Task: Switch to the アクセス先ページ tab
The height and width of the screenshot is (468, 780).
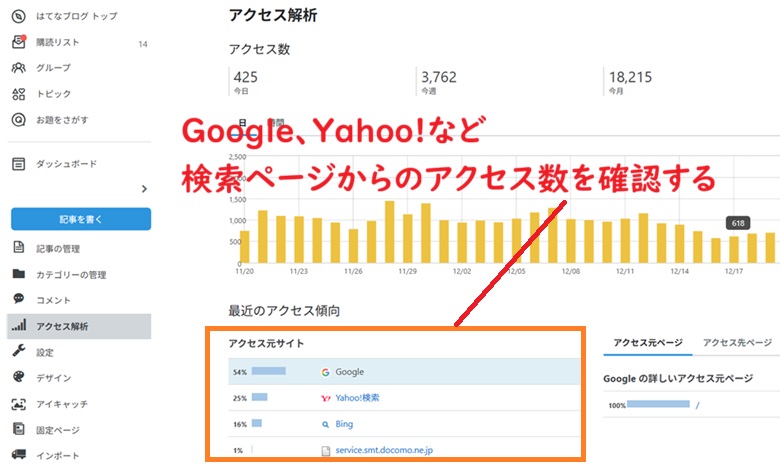Action: click(737, 343)
